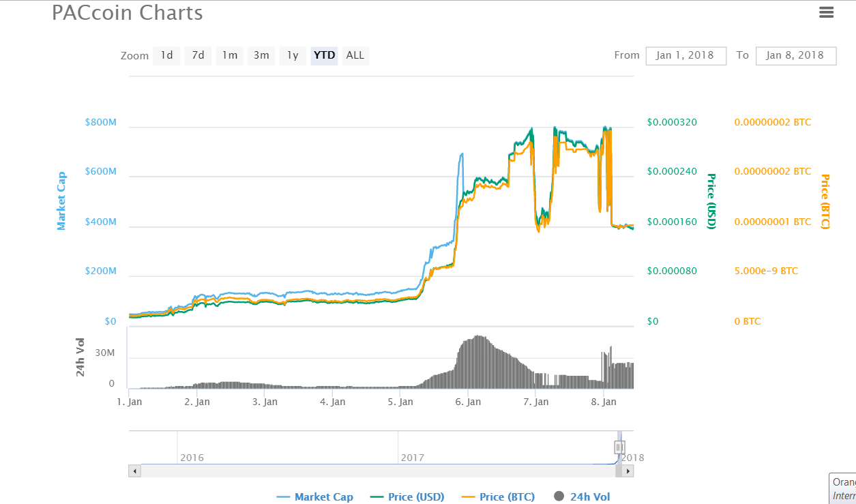Viewport: 856px width, 504px height.
Task: Toggle Price (USD) series in legend
Action: [407, 496]
